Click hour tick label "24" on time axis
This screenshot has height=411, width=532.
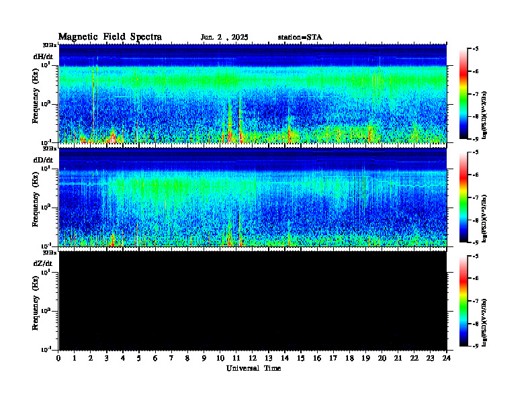point(447,359)
